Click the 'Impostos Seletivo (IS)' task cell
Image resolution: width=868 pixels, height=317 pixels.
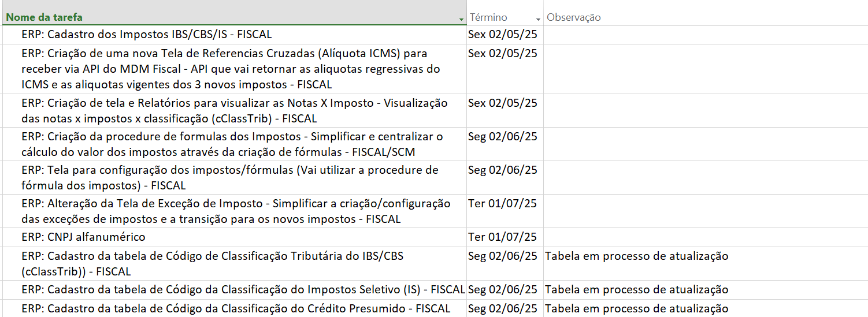pos(243,290)
